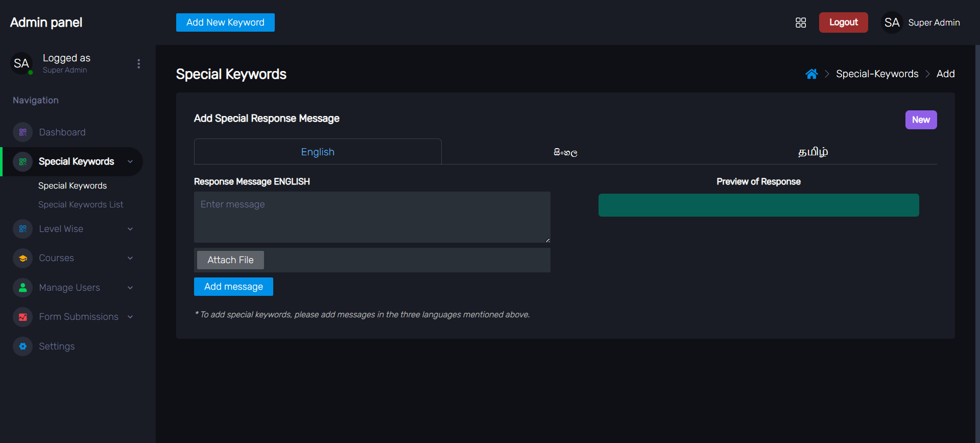This screenshot has height=443, width=980.
Task: Click the Dashboard sidebar icon
Action: [x=23, y=132]
